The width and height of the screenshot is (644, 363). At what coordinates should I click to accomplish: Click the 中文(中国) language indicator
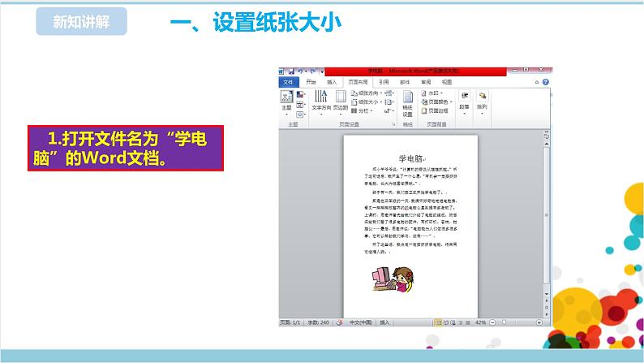[361, 322]
